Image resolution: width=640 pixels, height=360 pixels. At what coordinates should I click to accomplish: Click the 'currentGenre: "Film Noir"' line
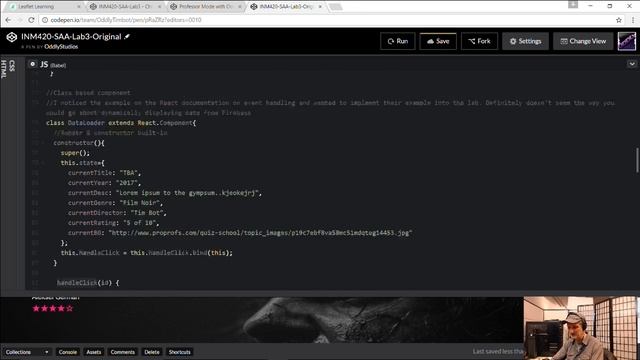pyautogui.click(x=116, y=203)
